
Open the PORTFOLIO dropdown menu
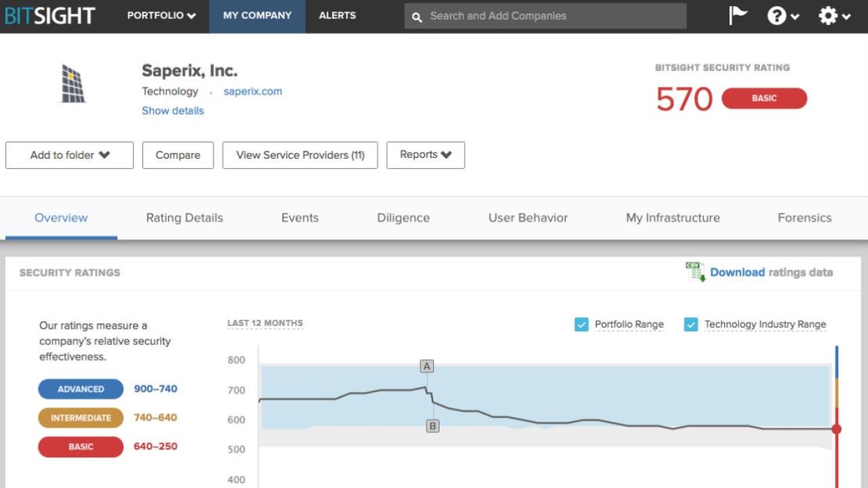coord(160,15)
